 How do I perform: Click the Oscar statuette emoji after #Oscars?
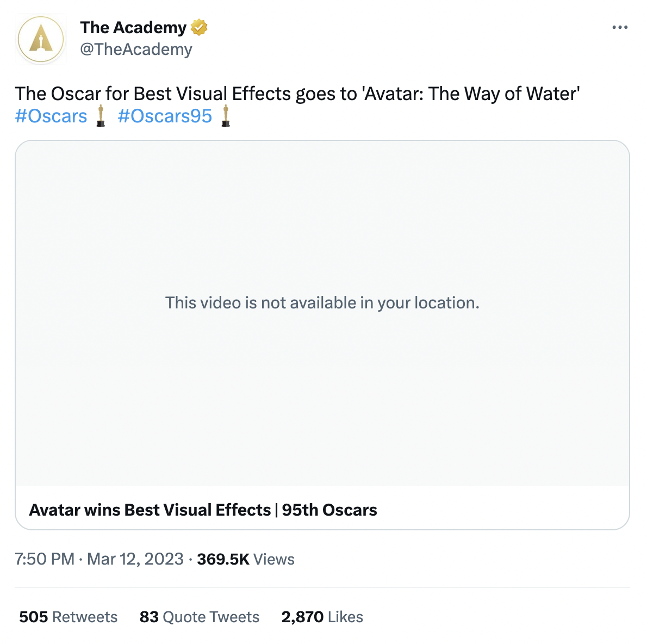coord(101,116)
